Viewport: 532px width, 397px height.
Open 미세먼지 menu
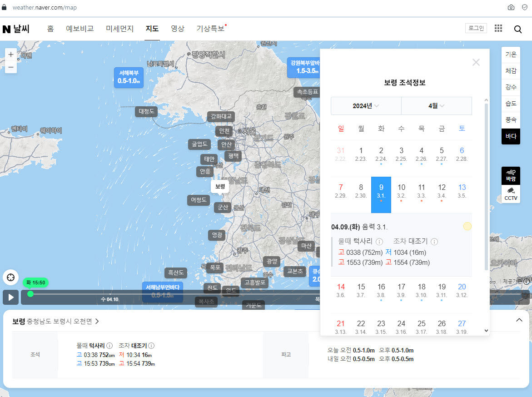120,29
